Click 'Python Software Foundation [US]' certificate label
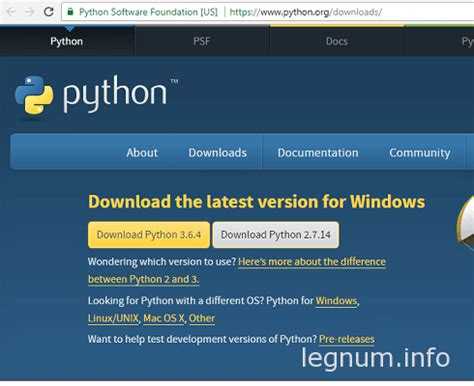This screenshot has height=386, width=474. click(148, 12)
